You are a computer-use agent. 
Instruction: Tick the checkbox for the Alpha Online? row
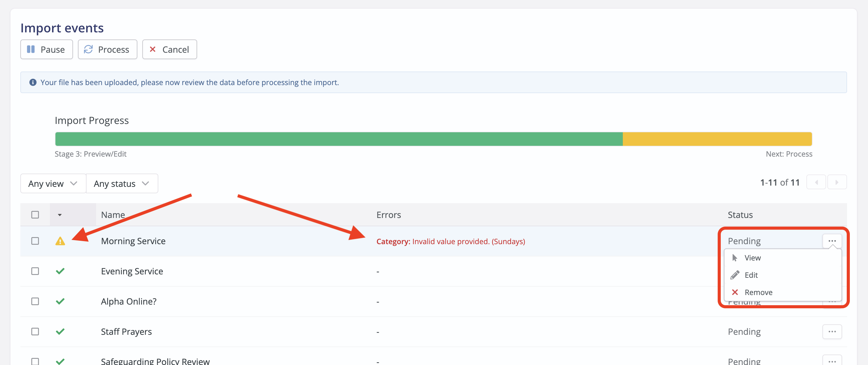pyautogui.click(x=35, y=301)
